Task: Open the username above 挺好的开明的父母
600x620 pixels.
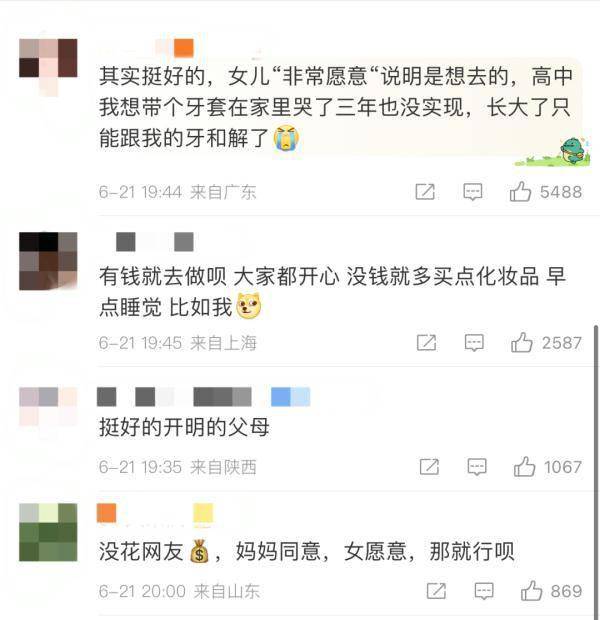Action: pos(174,397)
